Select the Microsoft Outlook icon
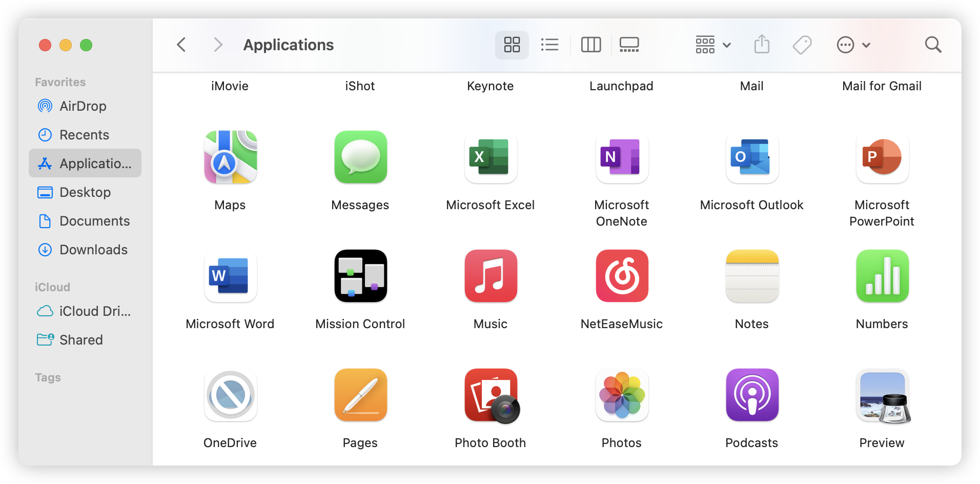 (752, 157)
